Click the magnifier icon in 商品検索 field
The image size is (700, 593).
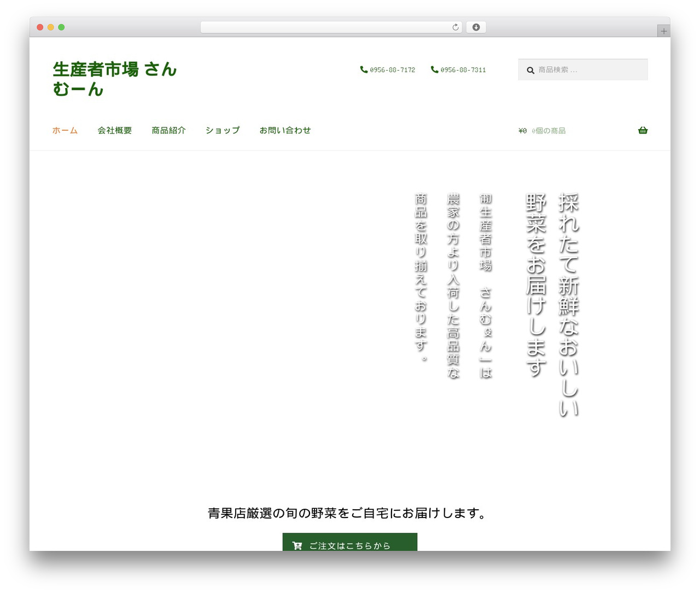pos(530,70)
